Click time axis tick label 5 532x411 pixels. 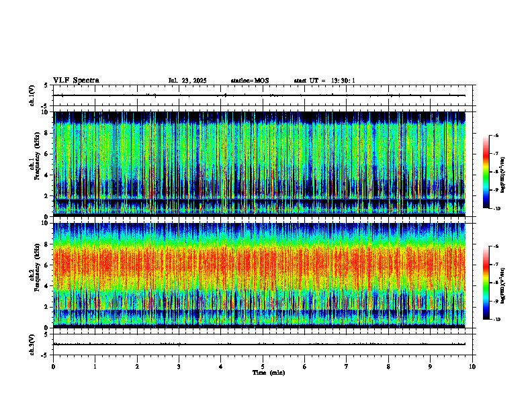click(x=263, y=367)
